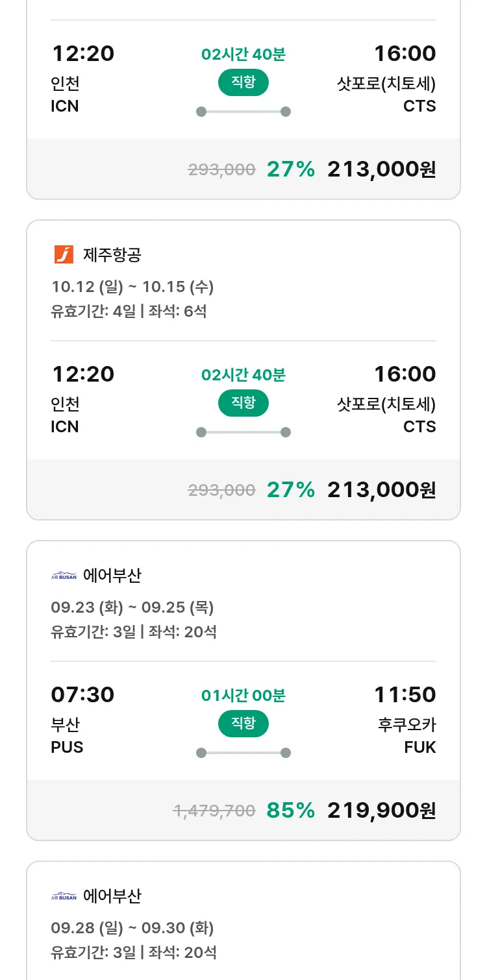The width and height of the screenshot is (487, 980).
Task: Open 에어부산 name on the 09.23 deal
Action: click(112, 575)
